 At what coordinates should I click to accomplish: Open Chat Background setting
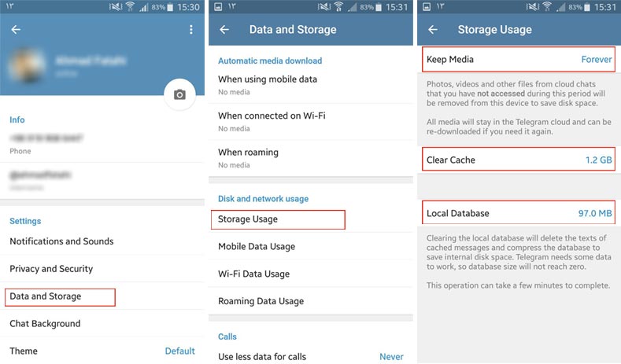click(102, 324)
